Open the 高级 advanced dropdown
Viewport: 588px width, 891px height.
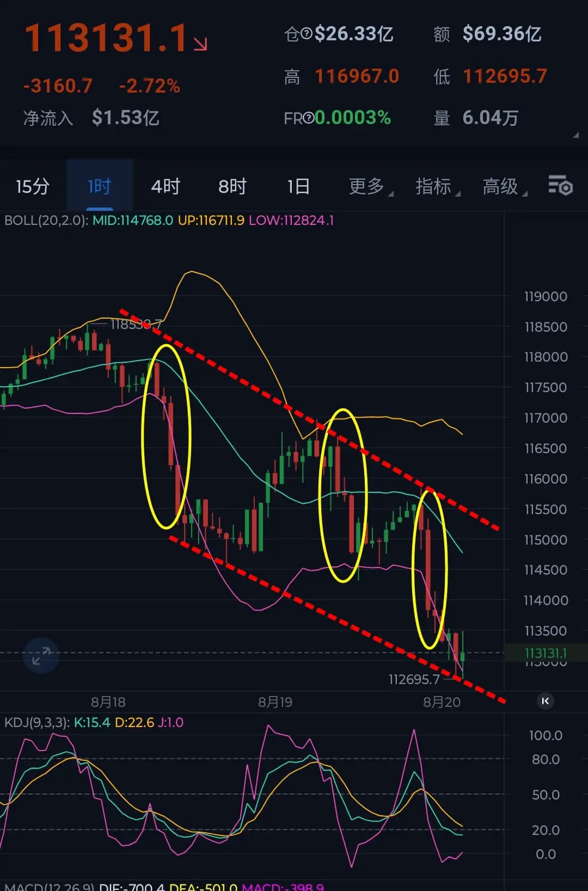click(x=505, y=186)
